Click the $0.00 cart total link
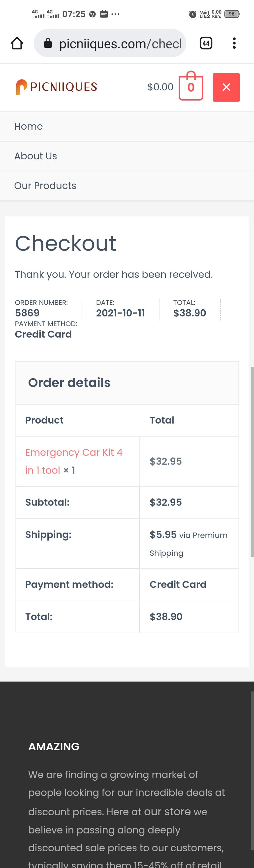254x868 pixels. (x=160, y=87)
